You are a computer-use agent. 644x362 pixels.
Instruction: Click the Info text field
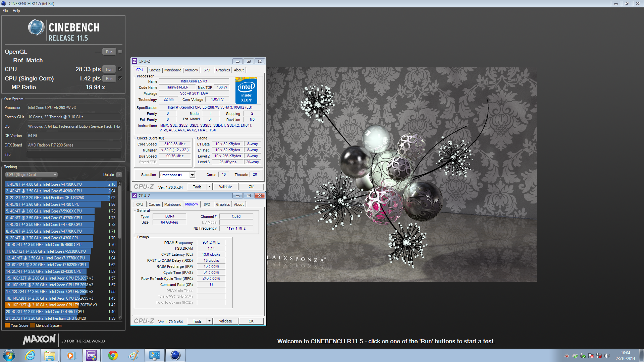click(74, 155)
